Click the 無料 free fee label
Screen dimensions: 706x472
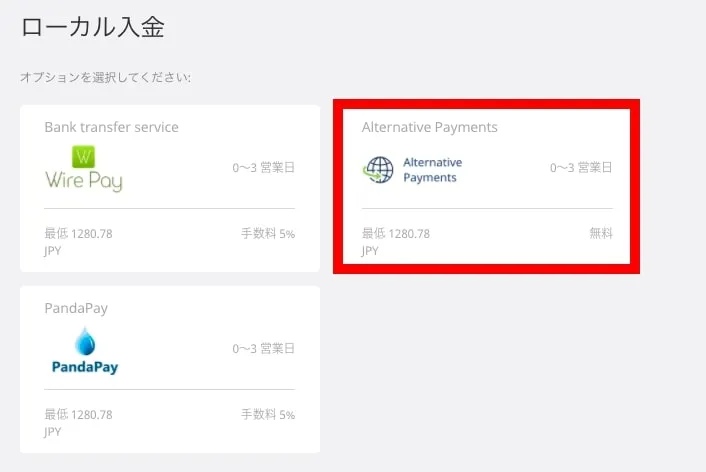click(x=601, y=233)
